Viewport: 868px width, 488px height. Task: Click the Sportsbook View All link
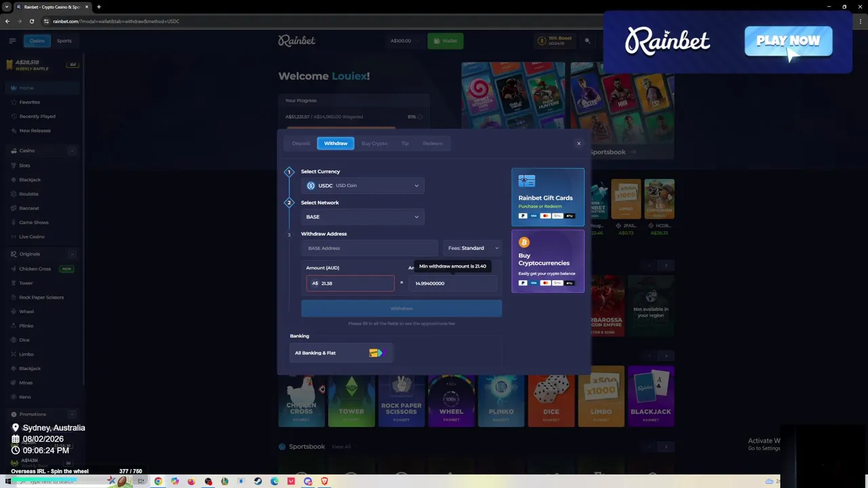point(341,447)
